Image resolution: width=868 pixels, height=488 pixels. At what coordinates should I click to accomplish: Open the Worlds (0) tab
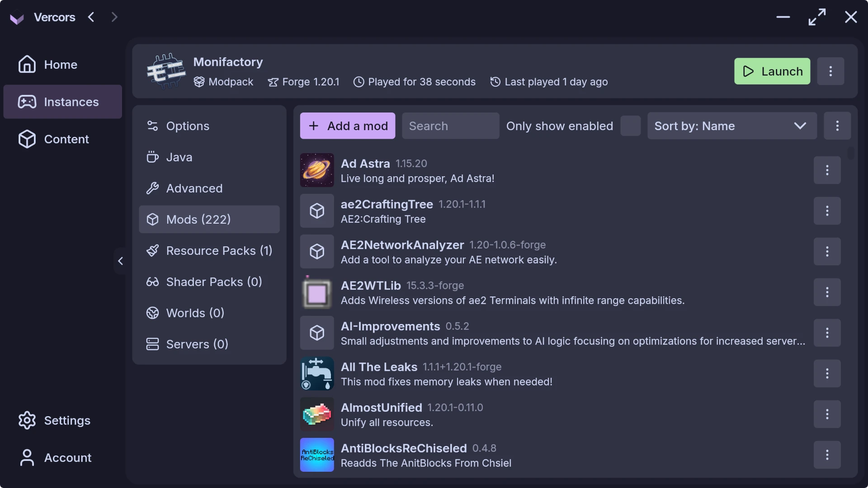tap(209, 313)
